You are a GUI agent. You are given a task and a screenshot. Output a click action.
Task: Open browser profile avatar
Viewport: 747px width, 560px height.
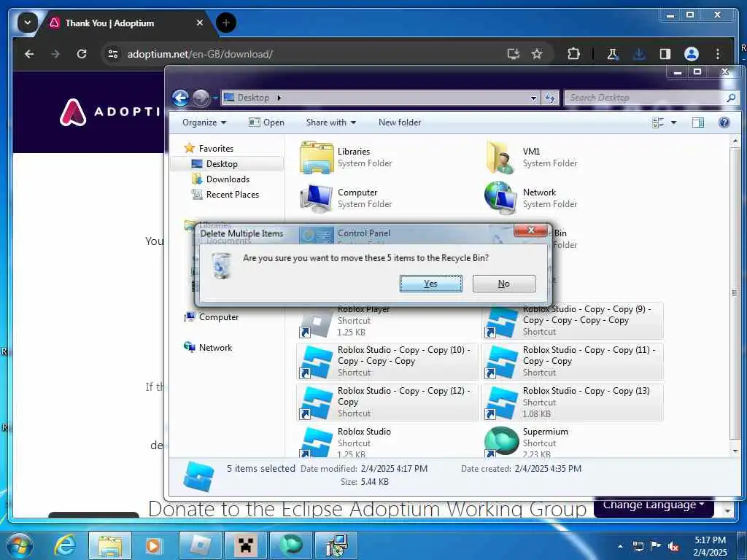pyautogui.click(x=692, y=54)
